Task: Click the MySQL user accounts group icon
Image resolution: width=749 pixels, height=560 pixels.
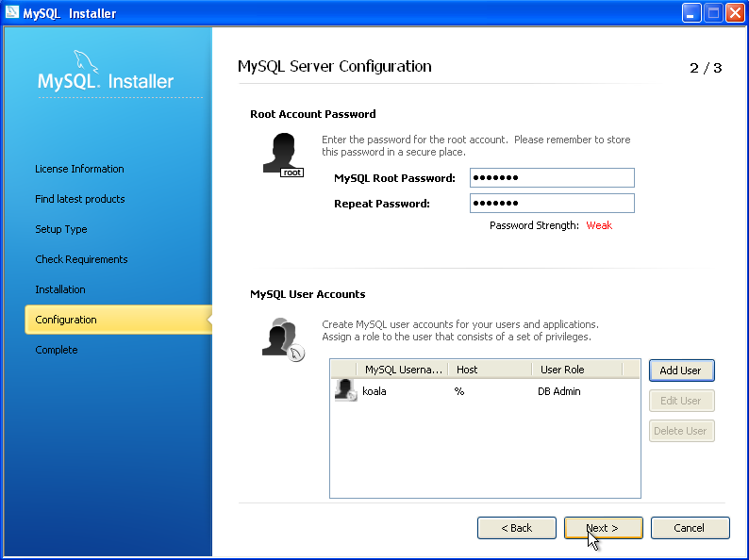Action: [281, 338]
